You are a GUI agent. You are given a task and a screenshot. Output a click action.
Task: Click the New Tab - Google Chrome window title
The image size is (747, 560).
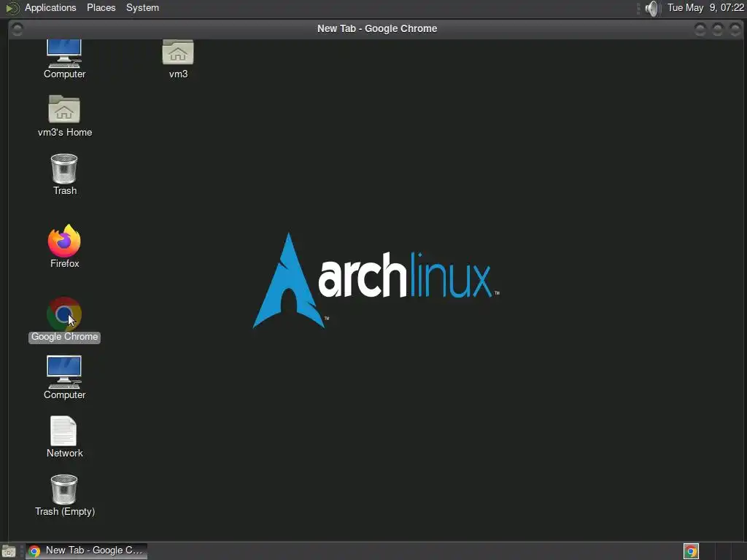tap(377, 28)
